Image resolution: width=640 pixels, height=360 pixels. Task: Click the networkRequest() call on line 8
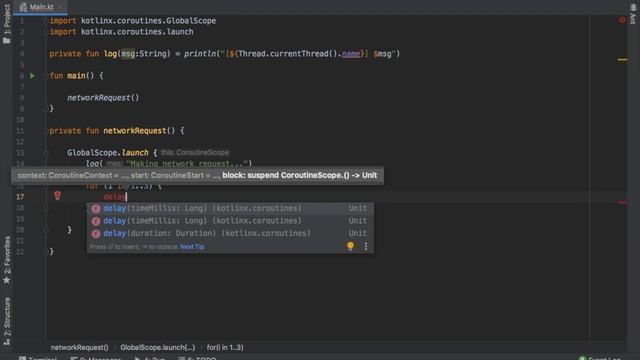103,98
